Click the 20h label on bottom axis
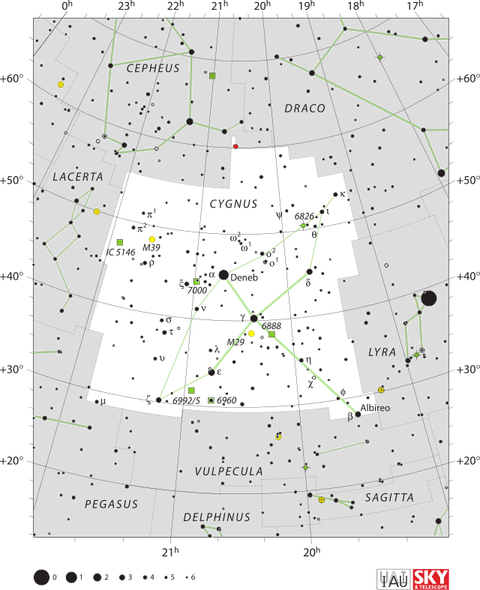 pyautogui.click(x=311, y=552)
